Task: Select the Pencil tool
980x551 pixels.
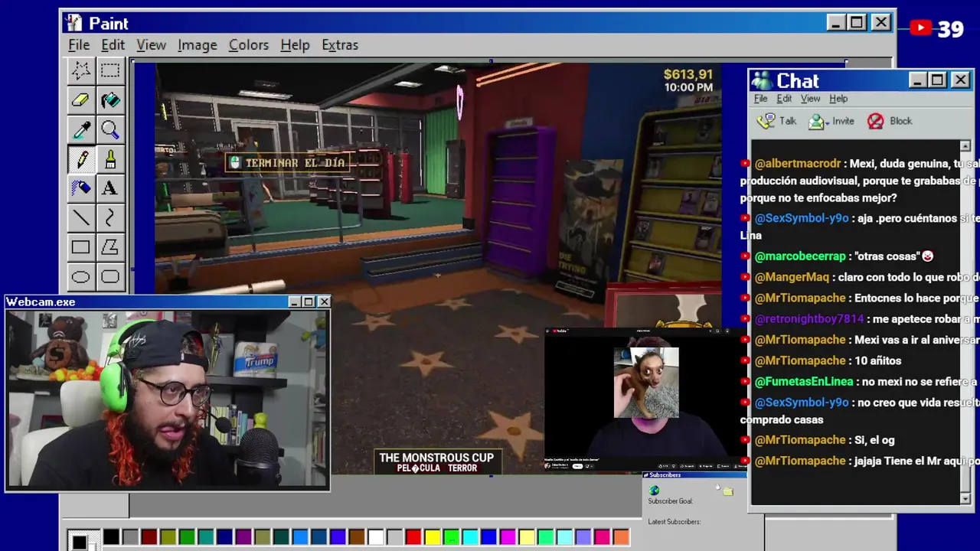Action: (x=80, y=158)
